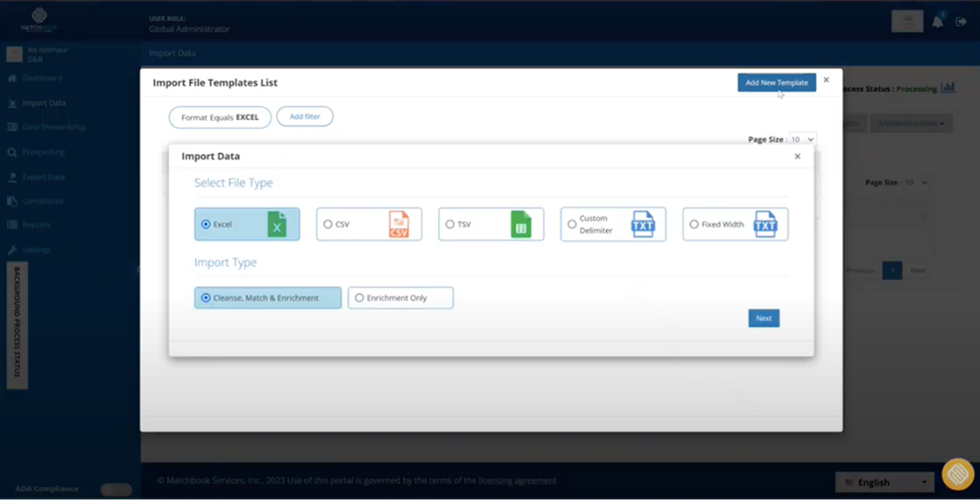This screenshot has width=980, height=503.
Task: Open Prospecting in the sidebar
Action: 43,152
